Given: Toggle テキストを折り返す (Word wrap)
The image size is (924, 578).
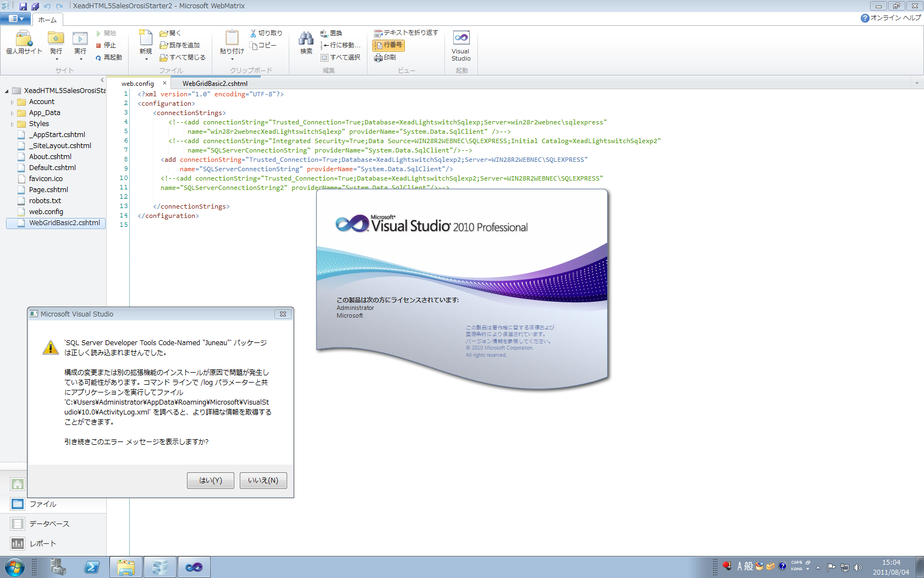Looking at the screenshot, I should tap(406, 33).
